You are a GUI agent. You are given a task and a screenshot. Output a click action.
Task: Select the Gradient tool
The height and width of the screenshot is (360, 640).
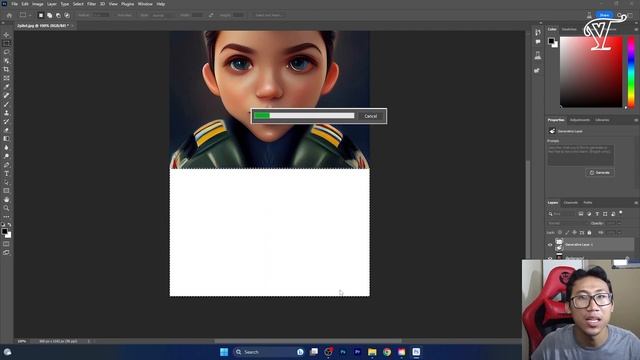(x=6, y=139)
